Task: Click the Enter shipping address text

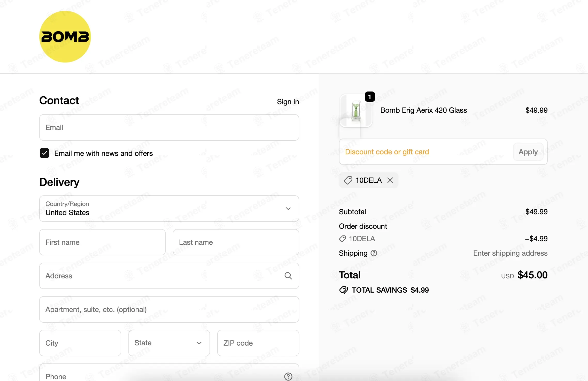Action: [510, 253]
